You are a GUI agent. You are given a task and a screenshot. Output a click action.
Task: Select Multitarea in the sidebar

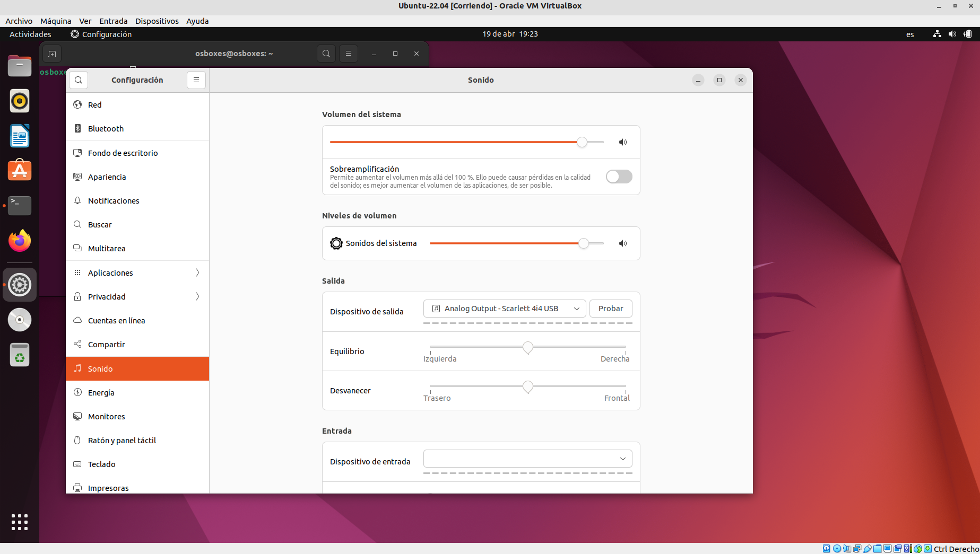137,249
